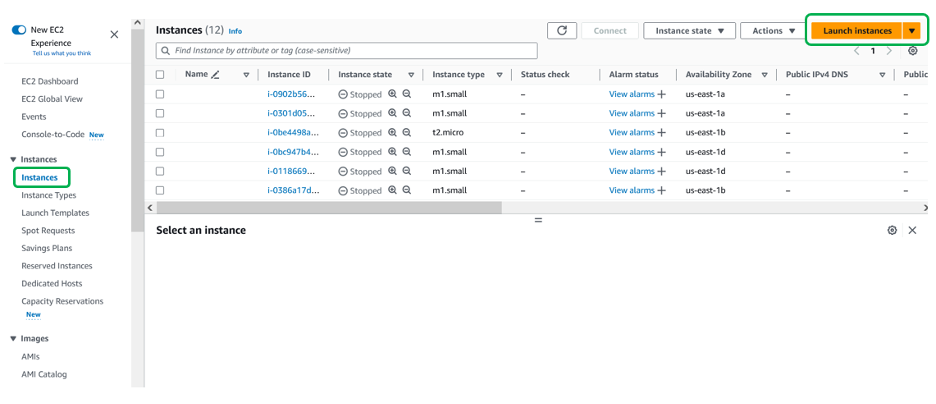
Task: Go to previous page arrow
Action: [x=857, y=51]
